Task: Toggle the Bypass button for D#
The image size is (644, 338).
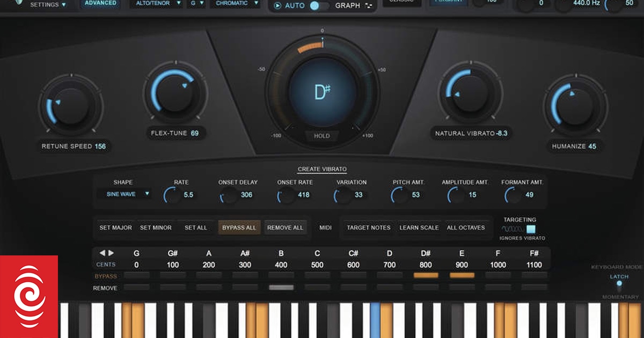Action: [426, 275]
